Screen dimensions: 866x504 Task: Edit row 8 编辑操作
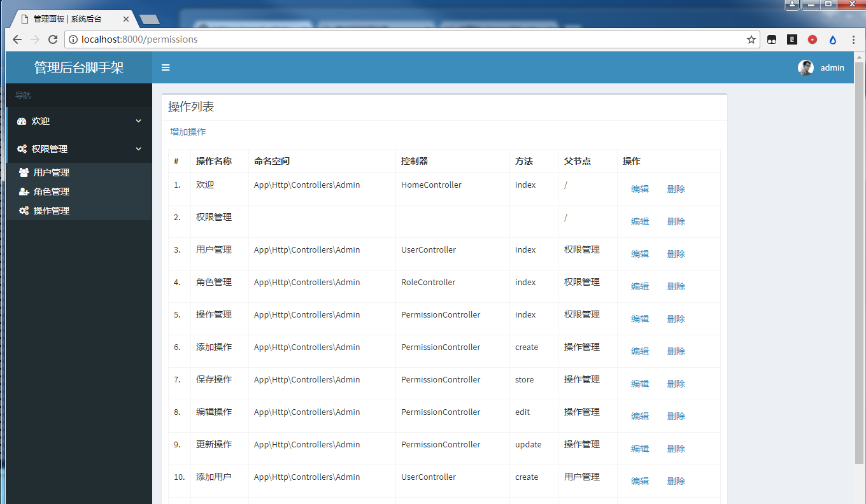640,416
